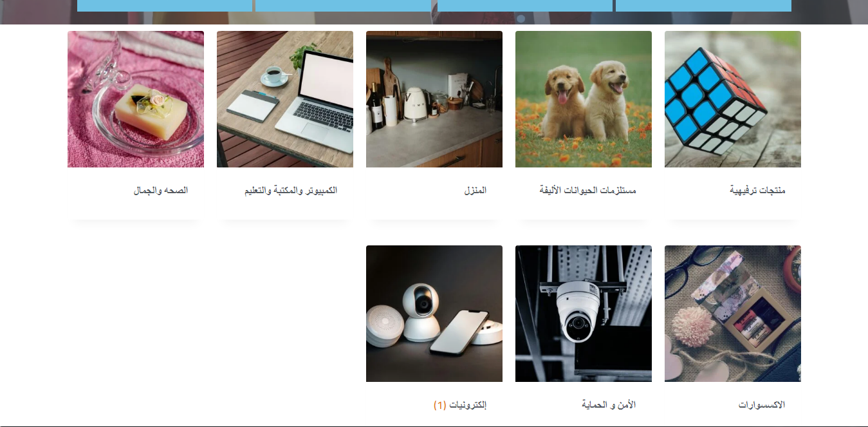Image resolution: width=868 pixels, height=427 pixels.
Task: Select the soap on glass dish image
Action: pos(136,99)
